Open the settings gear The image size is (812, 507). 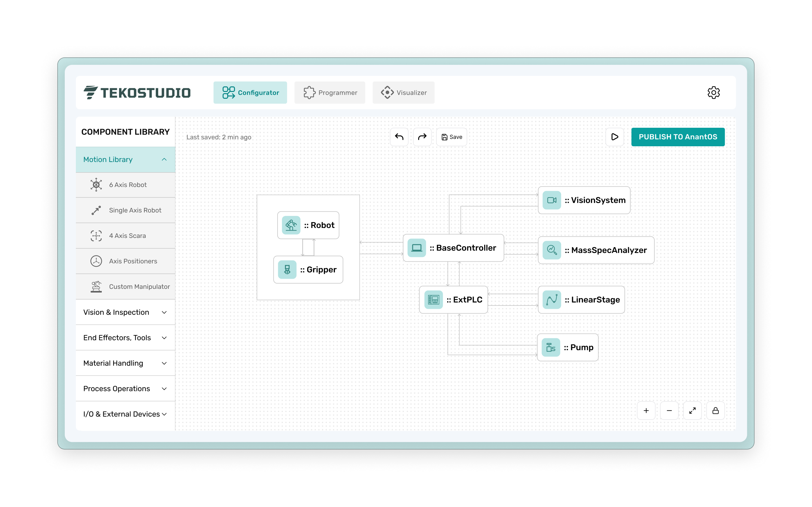pos(714,93)
